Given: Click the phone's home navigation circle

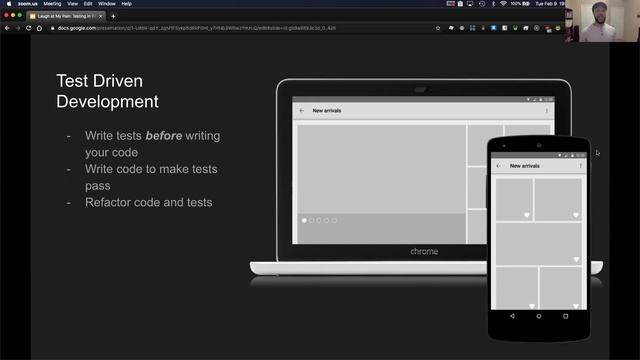Looking at the screenshot, I should point(539,316).
